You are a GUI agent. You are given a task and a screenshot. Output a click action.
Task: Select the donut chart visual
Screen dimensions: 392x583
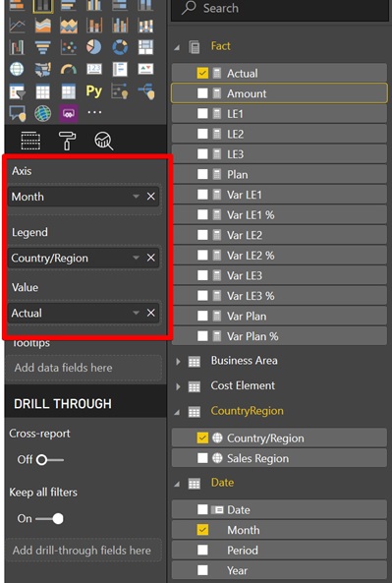(x=120, y=47)
